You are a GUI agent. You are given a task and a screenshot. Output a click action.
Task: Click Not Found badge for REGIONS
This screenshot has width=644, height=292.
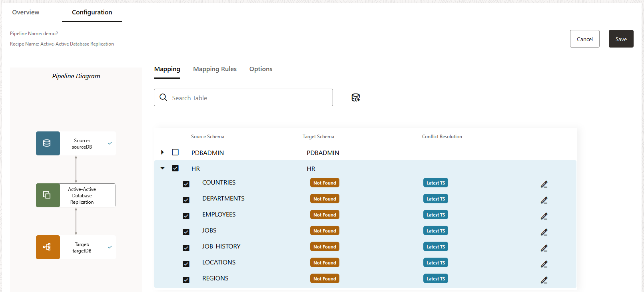(325, 278)
